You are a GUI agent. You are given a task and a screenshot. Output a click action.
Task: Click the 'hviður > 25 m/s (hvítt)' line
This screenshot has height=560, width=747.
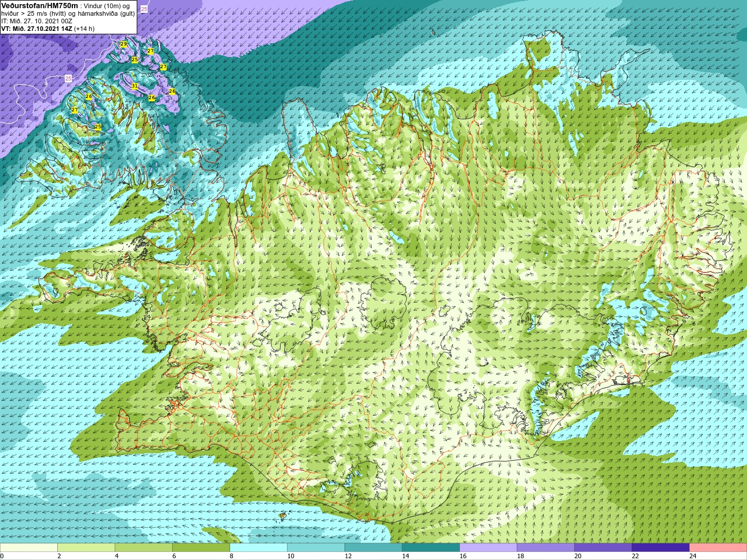[33, 13]
